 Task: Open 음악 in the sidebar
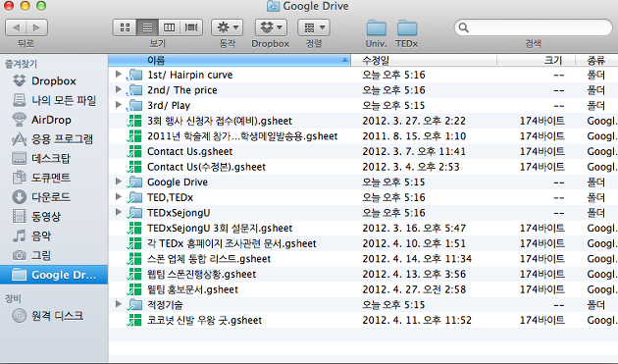point(54,235)
